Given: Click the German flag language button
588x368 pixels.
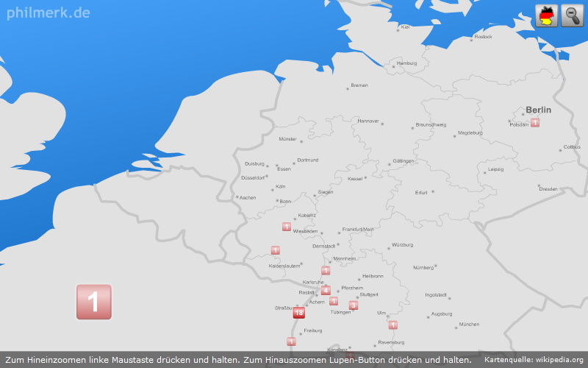Looking at the screenshot, I should [546, 15].
